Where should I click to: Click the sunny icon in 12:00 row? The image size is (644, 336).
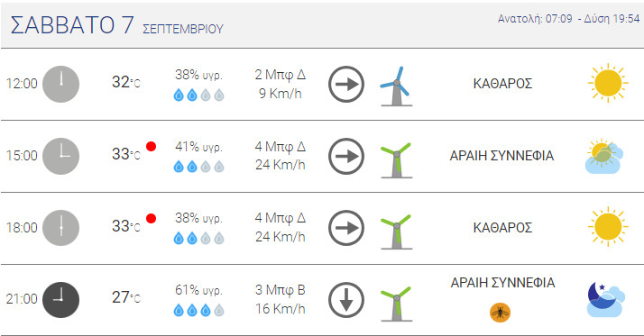[x=608, y=83]
